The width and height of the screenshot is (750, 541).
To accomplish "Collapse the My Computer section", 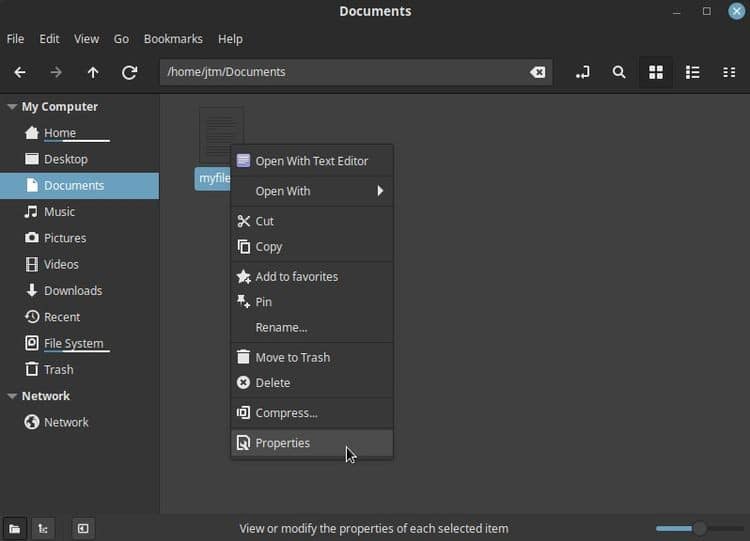I will [12, 107].
